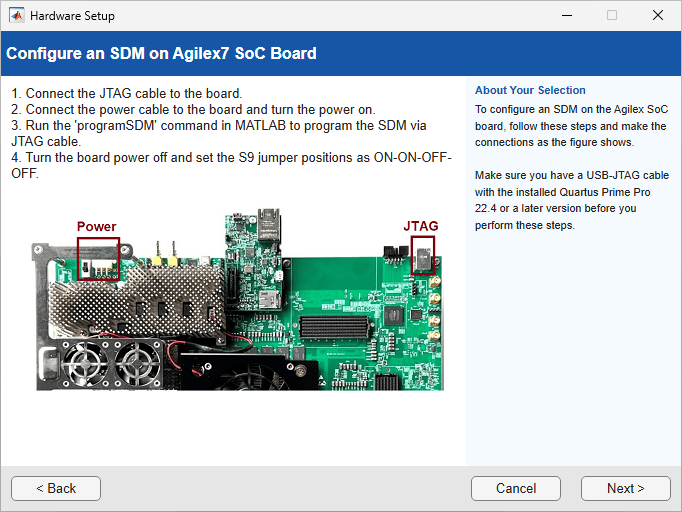The height and width of the screenshot is (512, 682).
Task: Click the 'About Your Selection' heading
Action: tap(530, 90)
